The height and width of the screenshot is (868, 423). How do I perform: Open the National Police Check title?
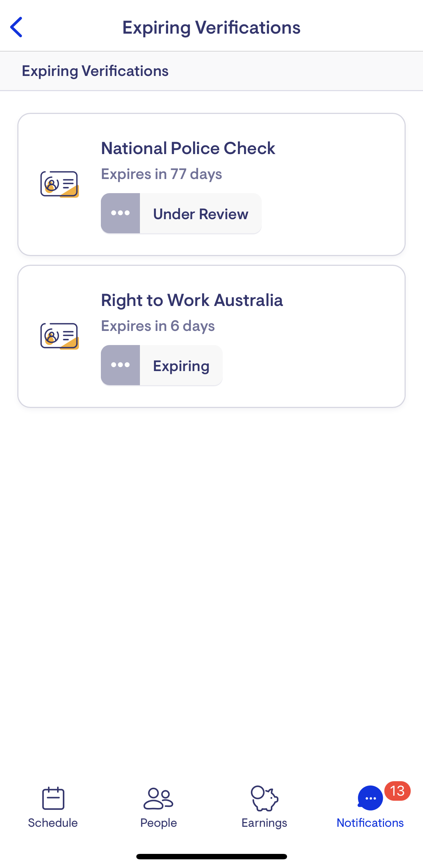coord(188,148)
